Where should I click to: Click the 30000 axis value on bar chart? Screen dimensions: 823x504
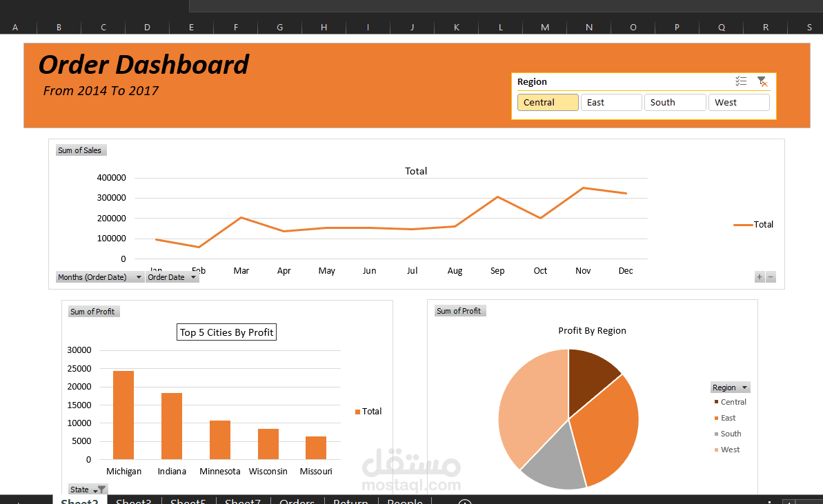tap(79, 350)
